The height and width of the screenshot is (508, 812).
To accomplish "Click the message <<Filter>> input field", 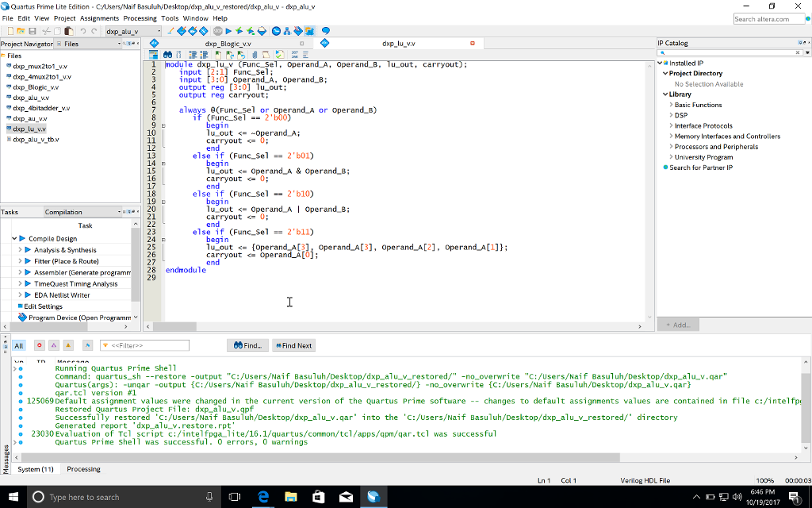I will pyautogui.click(x=144, y=345).
